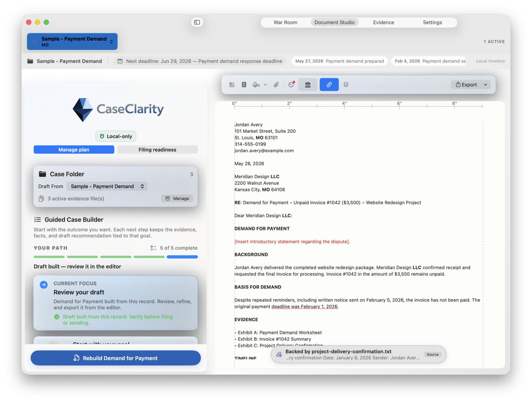The image size is (532, 403).
Task: Select the Filing readiness button
Action: 157,150
